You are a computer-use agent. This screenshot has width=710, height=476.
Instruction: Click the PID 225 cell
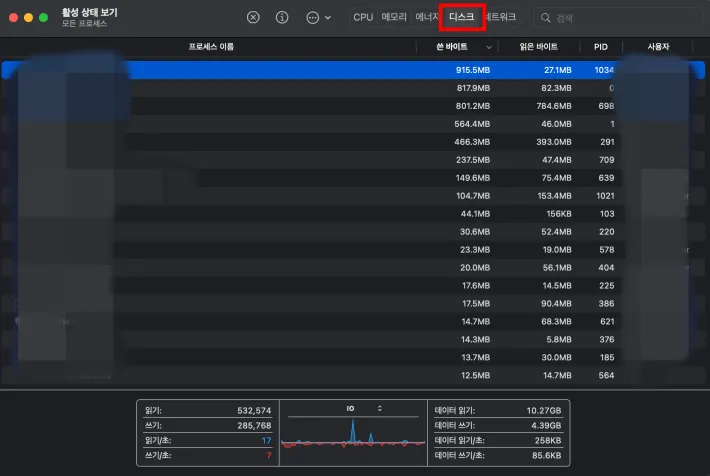click(606, 286)
